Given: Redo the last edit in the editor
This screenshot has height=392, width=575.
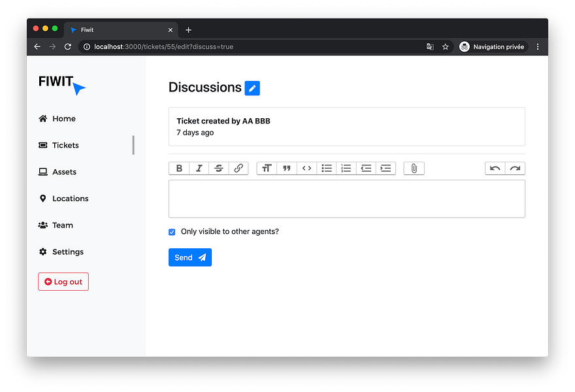Looking at the screenshot, I should pyautogui.click(x=516, y=169).
